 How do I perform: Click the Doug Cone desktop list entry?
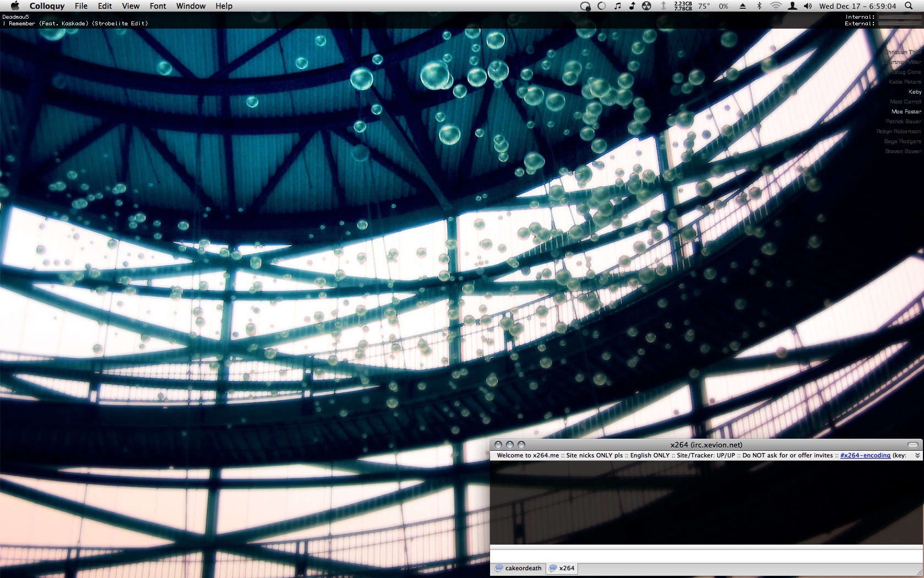(x=906, y=72)
